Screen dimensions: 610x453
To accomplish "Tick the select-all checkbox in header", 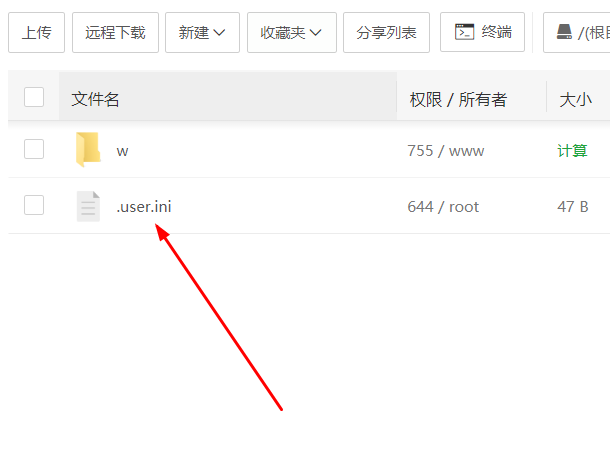I will coord(34,97).
